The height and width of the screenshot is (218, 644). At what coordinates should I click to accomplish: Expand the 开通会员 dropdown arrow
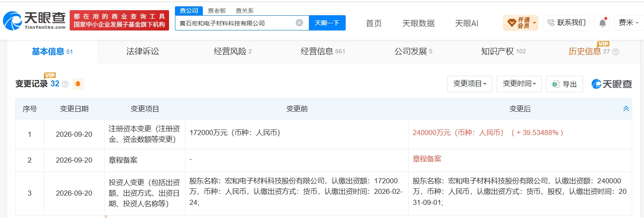[535, 22]
